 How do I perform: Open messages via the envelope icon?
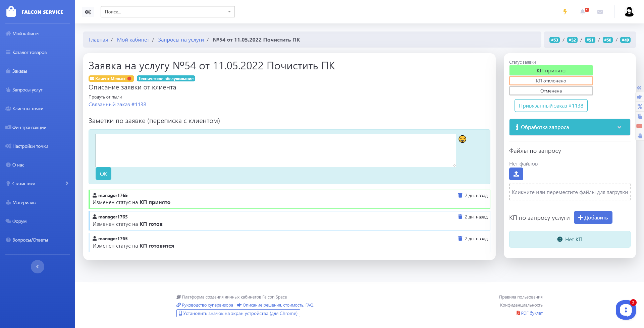(600, 12)
